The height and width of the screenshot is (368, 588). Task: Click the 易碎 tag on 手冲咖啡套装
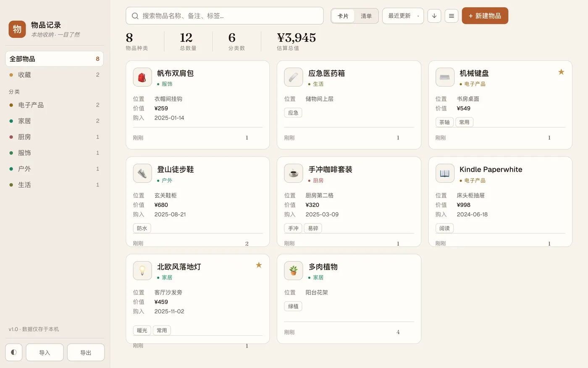pyautogui.click(x=313, y=228)
